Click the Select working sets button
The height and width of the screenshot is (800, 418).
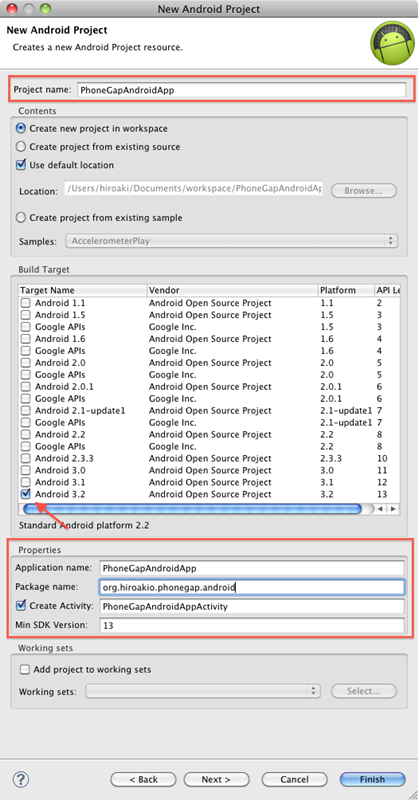pos(364,691)
